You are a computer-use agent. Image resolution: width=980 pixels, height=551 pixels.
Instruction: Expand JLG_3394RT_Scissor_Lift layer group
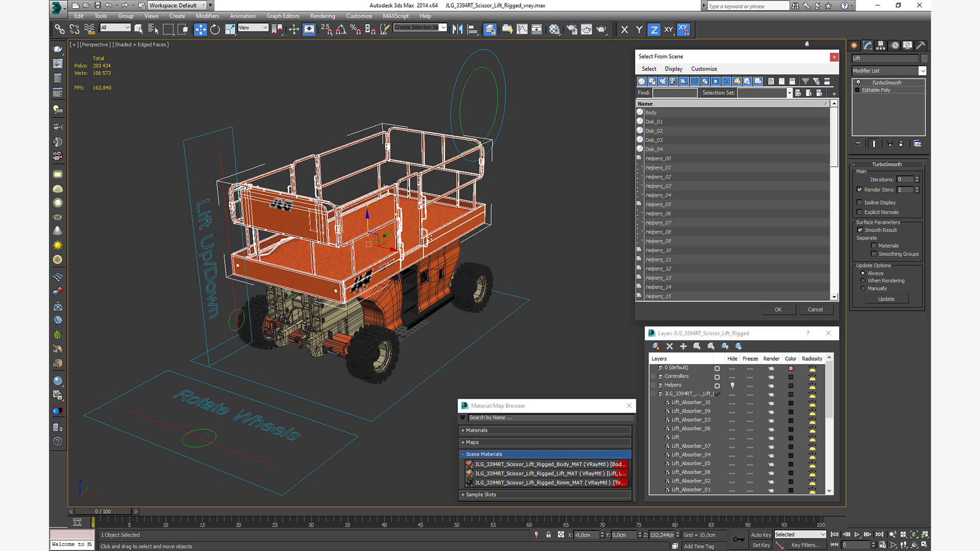point(654,393)
